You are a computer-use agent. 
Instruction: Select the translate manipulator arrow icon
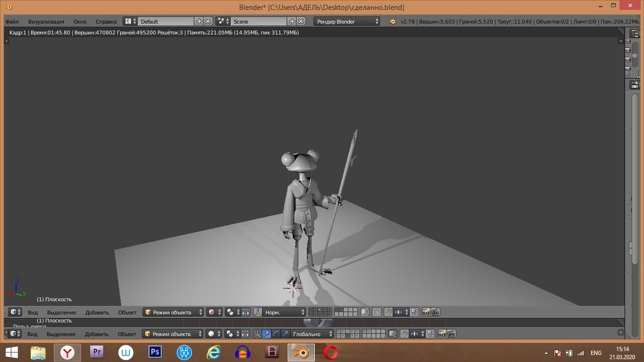coord(266,334)
